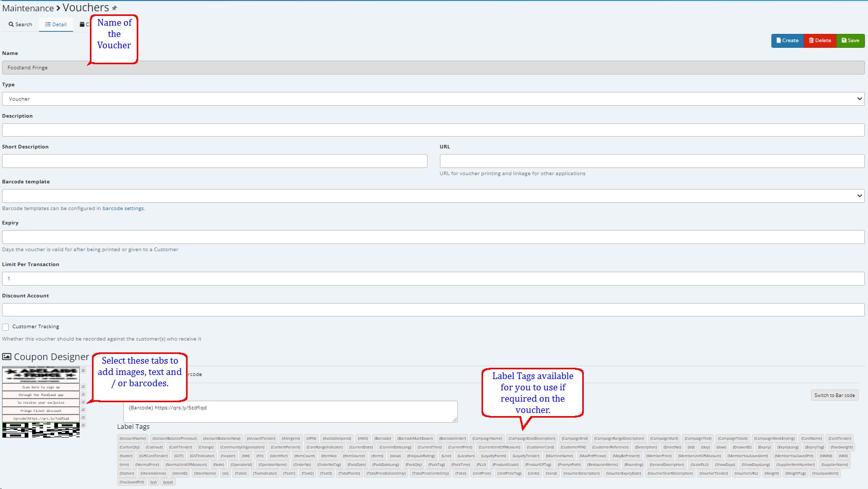The height and width of the screenshot is (489, 868).
Task: Expand the Barcode template dropdown
Action: click(x=433, y=196)
